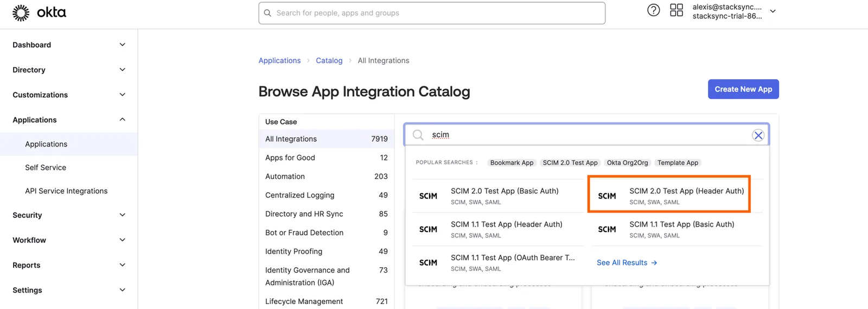Select Bot or Fraud Detection use case
The height and width of the screenshot is (309, 868).
click(326, 232)
